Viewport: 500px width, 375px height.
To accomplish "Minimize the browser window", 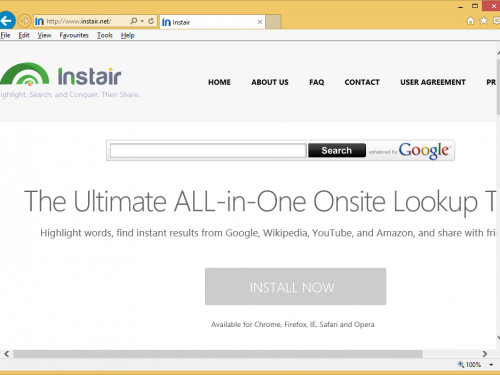I will pos(461,6).
